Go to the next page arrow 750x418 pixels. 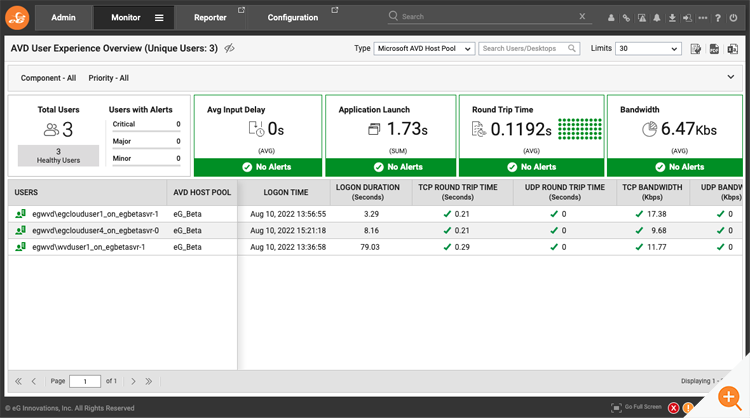[x=133, y=381]
